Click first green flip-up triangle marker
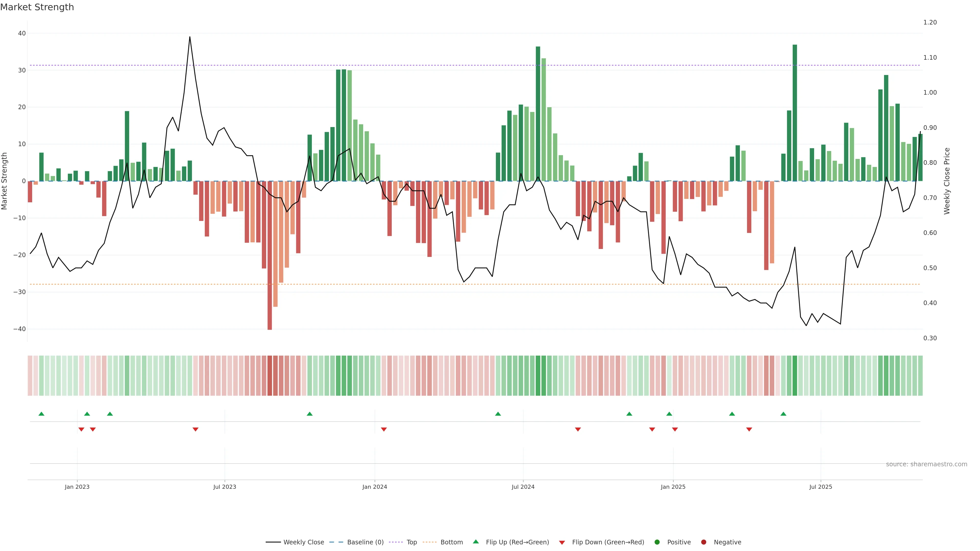980x551 pixels. 41,414
